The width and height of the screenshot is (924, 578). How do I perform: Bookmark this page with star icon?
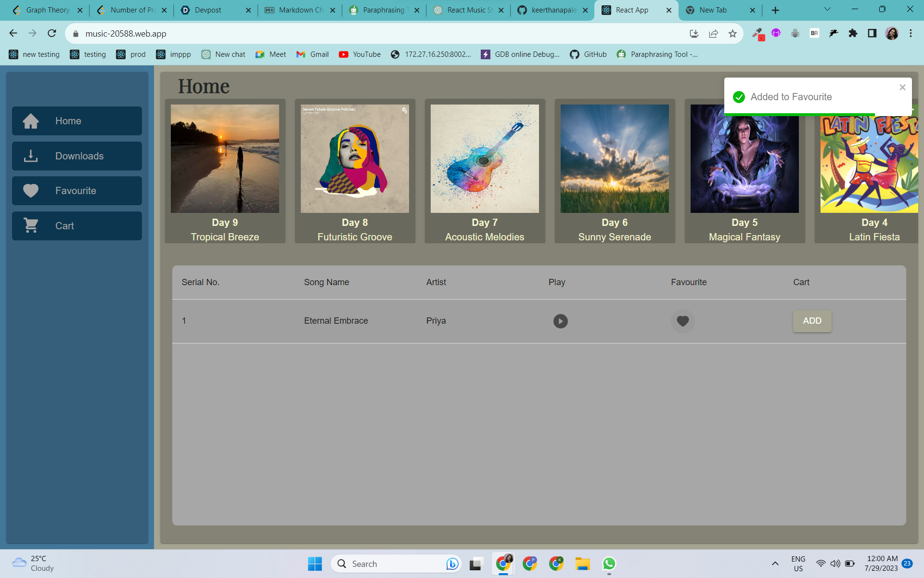[732, 33]
